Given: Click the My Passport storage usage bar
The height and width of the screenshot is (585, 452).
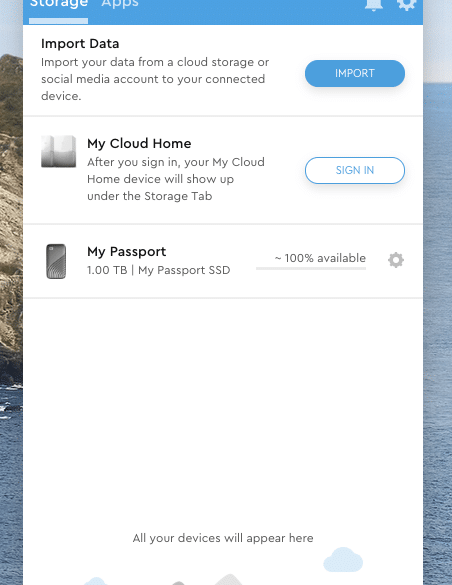Looking at the screenshot, I should click(311, 268).
